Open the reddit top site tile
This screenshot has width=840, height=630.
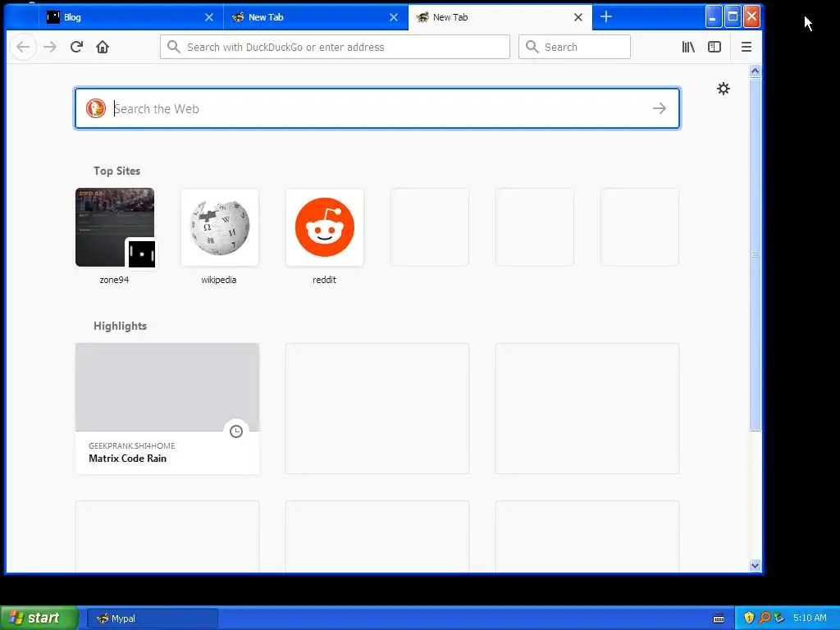point(325,227)
